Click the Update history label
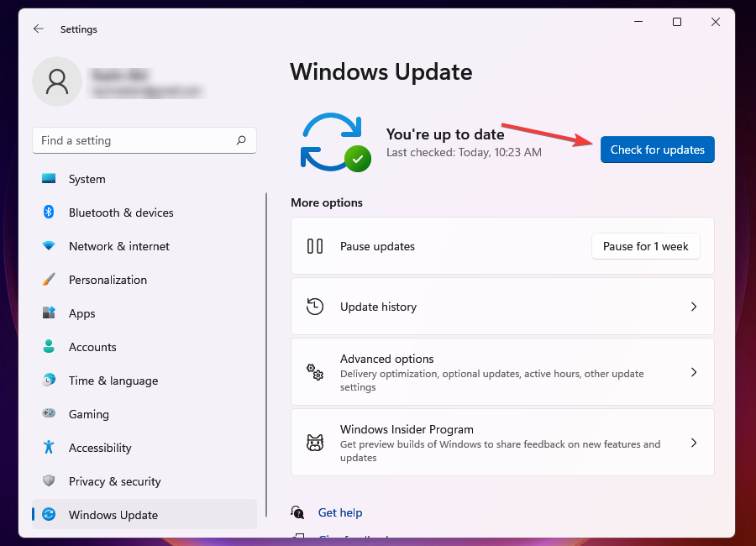The height and width of the screenshot is (546, 756). [x=379, y=307]
